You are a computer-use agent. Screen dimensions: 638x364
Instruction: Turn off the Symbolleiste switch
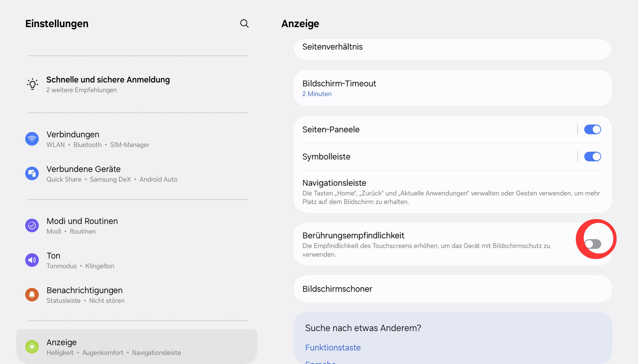592,157
